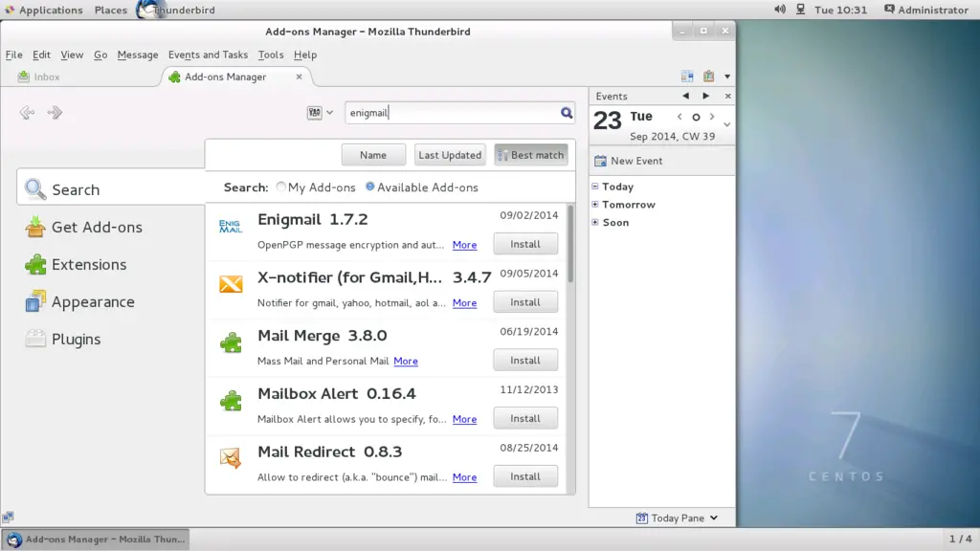
Task: Open the Administrator user menu
Action: click(x=926, y=10)
